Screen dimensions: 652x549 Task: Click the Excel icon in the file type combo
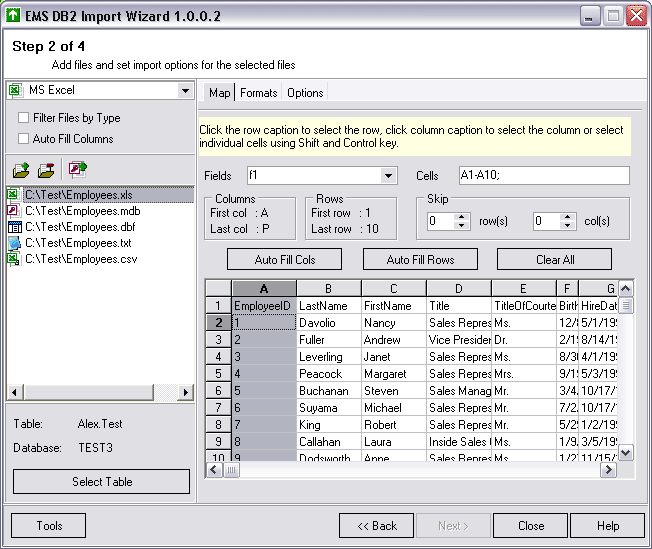point(15,90)
